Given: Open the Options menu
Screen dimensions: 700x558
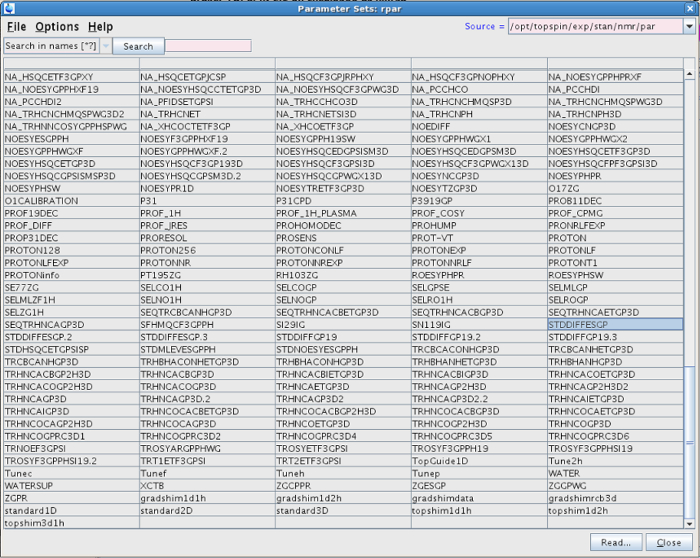Looking at the screenshot, I should 57,27.
